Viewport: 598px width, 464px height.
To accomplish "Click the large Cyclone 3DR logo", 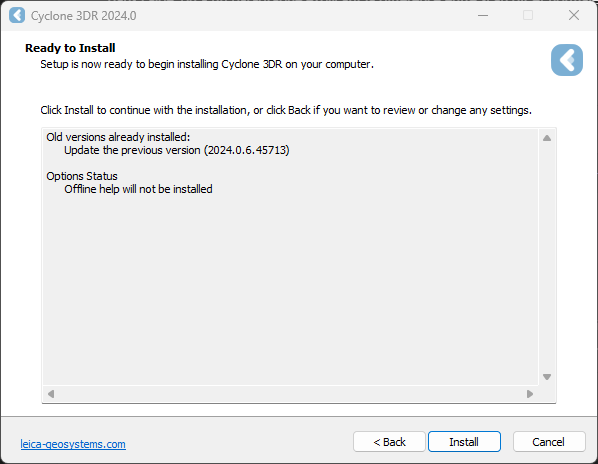I will 567,60.
